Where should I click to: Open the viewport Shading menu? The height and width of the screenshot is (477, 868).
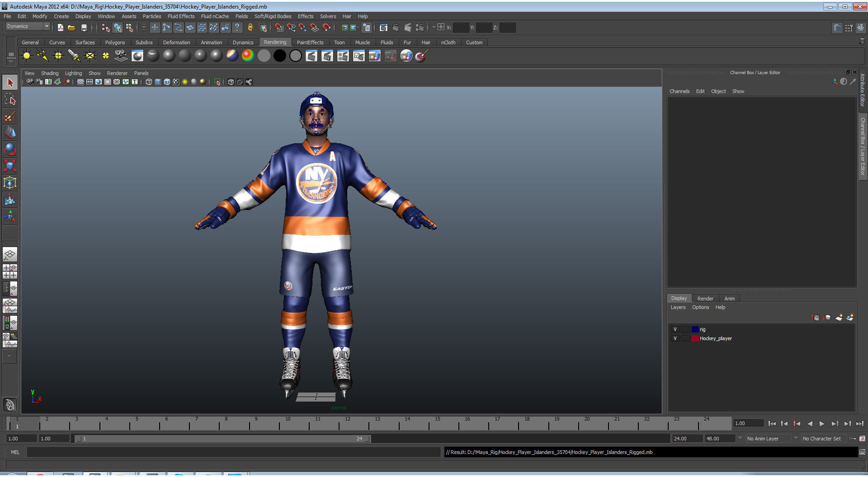[x=50, y=73]
